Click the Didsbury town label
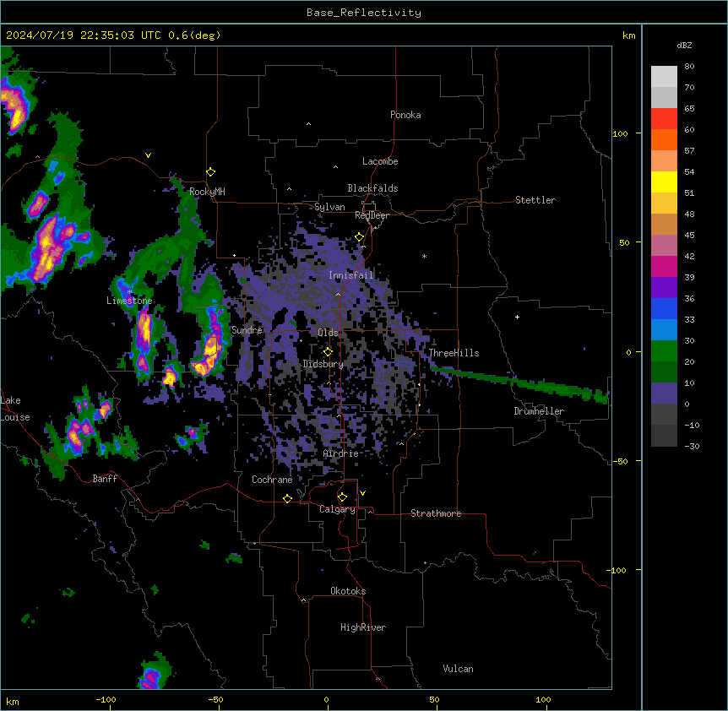Image resolution: width=728 pixels, height=711 pixels. [x=323, y=364]
